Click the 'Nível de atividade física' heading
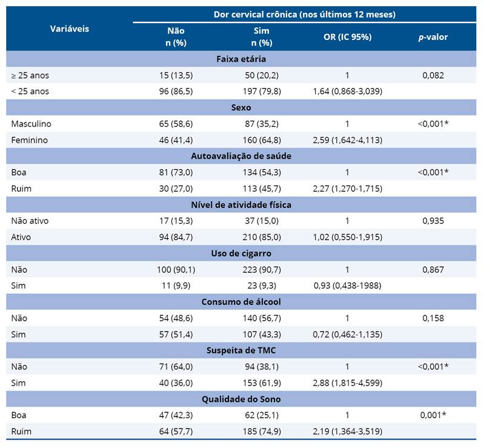The width and height of the screenshot is (484, 448). (x=241, y=205)
